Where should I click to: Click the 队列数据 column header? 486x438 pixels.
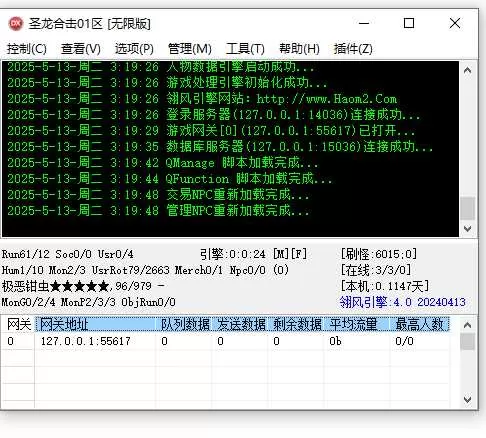184,324
